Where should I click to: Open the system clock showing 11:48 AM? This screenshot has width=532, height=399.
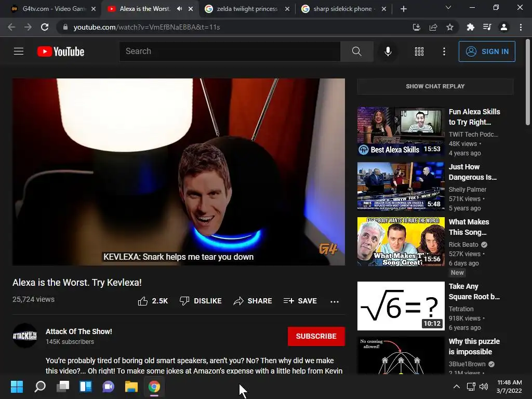(509, 387)
